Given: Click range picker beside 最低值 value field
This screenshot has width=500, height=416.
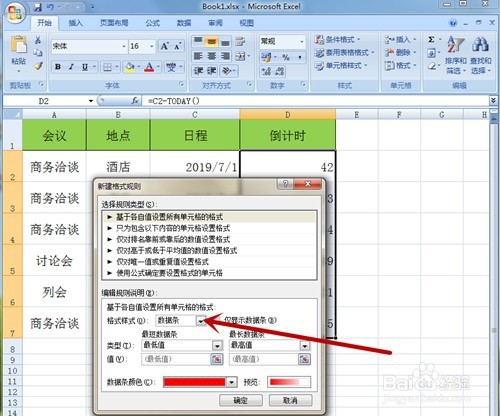Looking at the screenshot, I should click(217, 359).
